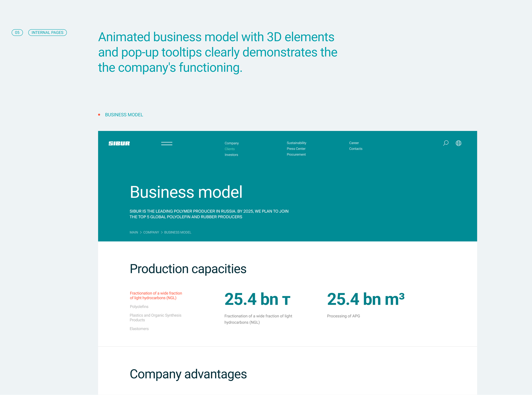Select Plastics and Organic Synthesis Products tab
Image resolution: width=532 pixels, height=395 pixels.
(x=155, y=317)
